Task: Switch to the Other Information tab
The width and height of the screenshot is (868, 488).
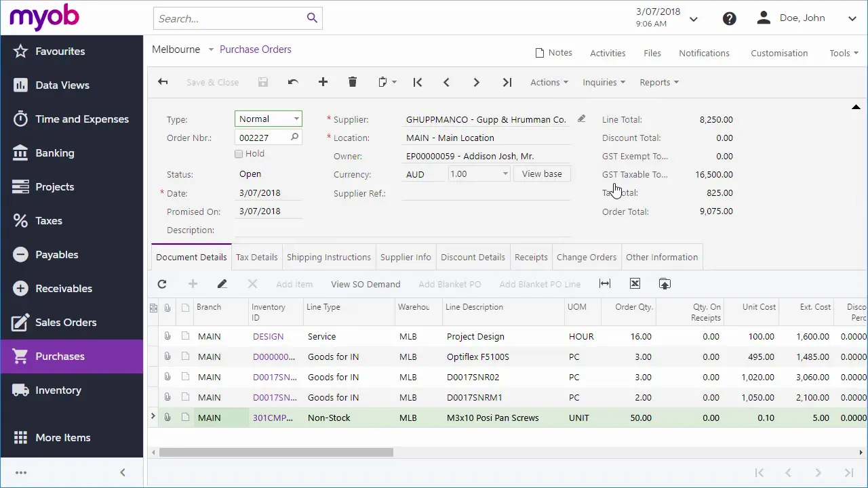Action: 662,257
